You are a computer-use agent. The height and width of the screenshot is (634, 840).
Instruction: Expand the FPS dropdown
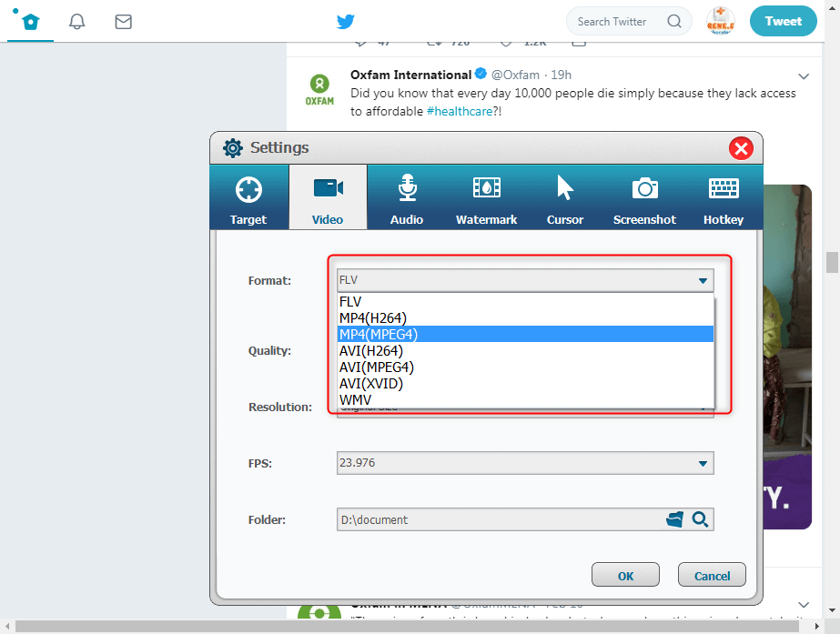(x=703, y=463)
